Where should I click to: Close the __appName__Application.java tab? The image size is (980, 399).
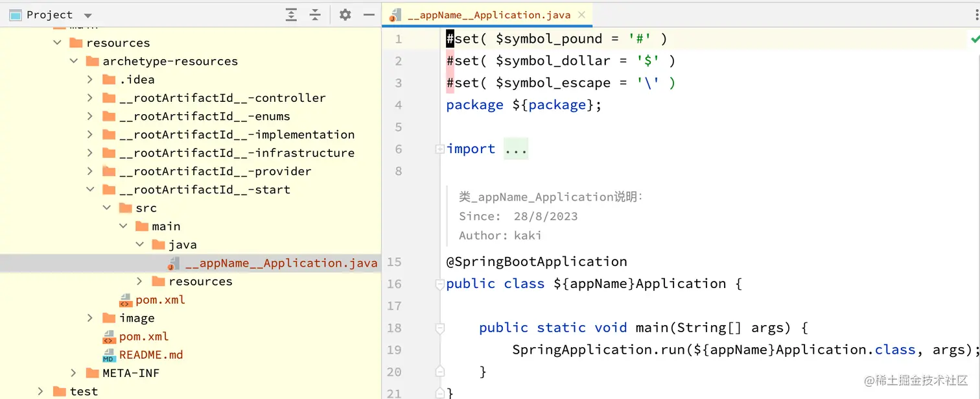pyautogui.click(x=581, y=15)
